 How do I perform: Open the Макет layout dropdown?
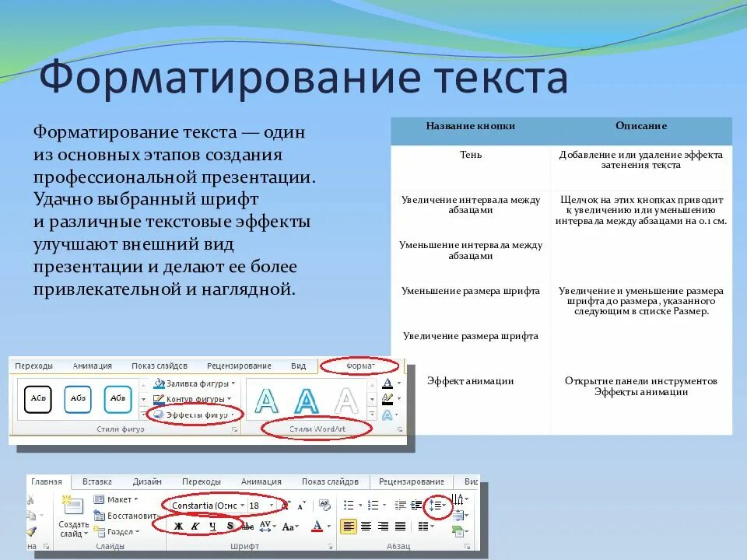[x=116, y=499]
